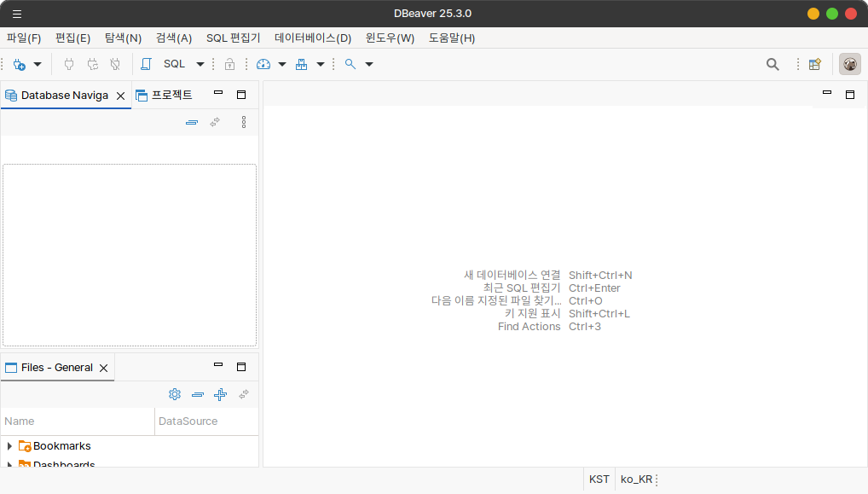The width and height of the screenshot is (868, 494).
Task: Open the 탐색(N) menu
Action: 123,38
